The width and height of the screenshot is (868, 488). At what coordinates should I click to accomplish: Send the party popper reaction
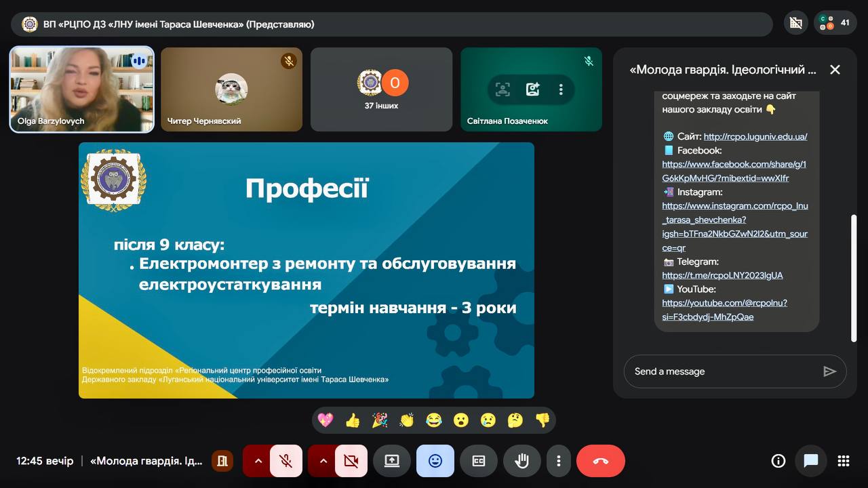pos(379,420)
